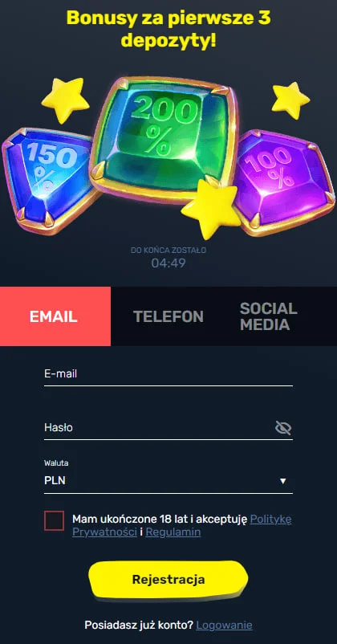Switch to the EMAIL tab
The image size is (337, 644).
tap(55, 316)
